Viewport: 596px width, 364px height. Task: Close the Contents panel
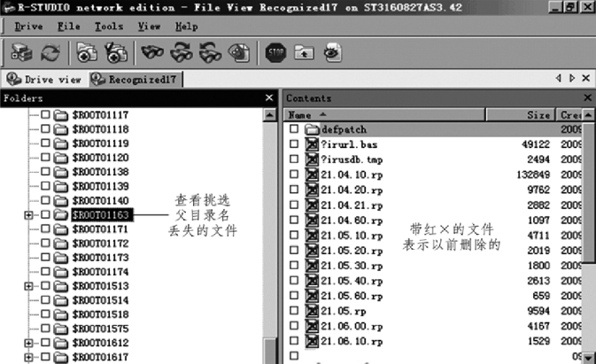[x=588, y=97]
